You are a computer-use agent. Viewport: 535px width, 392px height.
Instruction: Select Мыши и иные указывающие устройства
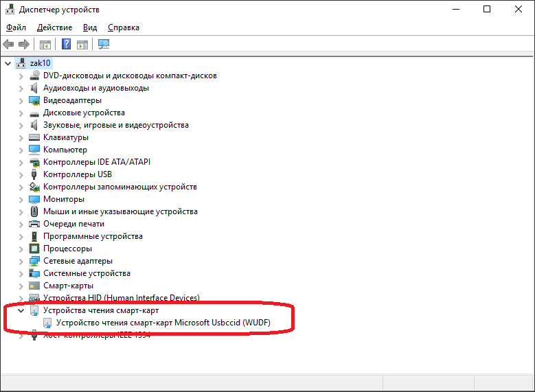coord(120,211)
